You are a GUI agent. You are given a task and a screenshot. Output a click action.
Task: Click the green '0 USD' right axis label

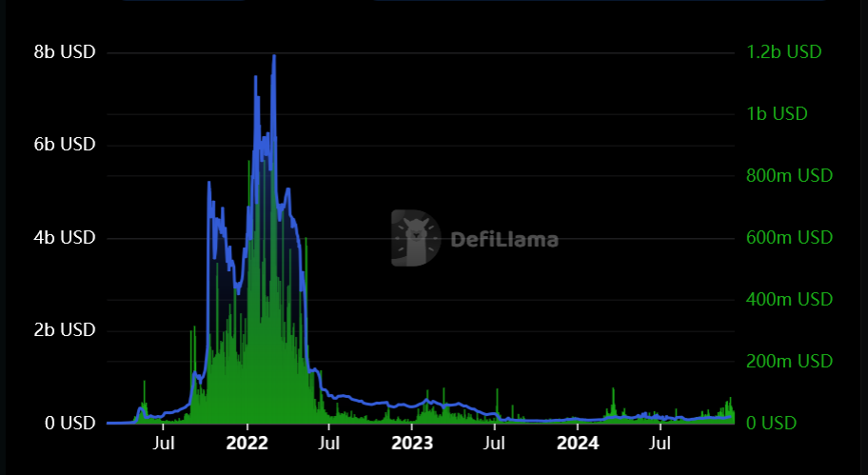click(771, 423)
